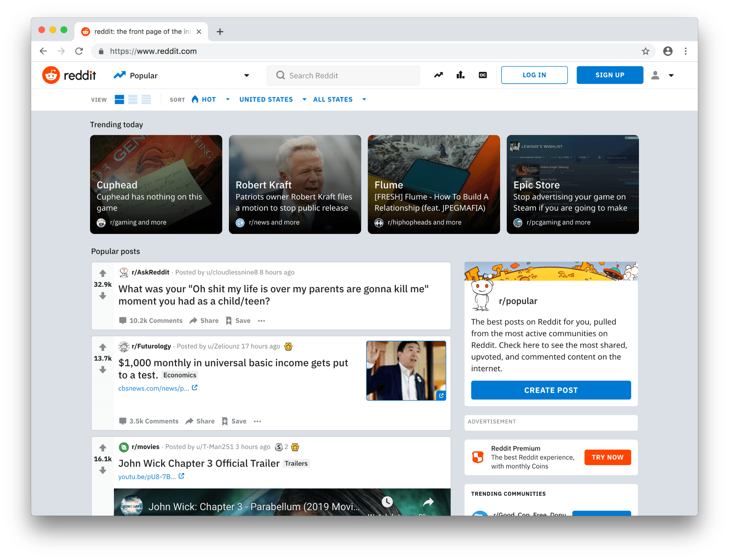The width and height of the screenshot is (729, 560).
Task: Click the silver award on movies post
Action: [279, 447]
